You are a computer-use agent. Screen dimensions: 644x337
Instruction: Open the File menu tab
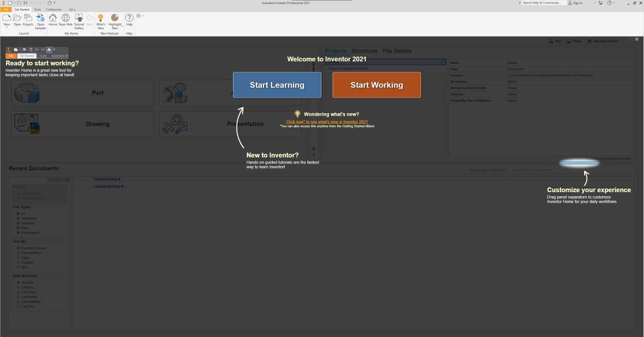[6, 9]
